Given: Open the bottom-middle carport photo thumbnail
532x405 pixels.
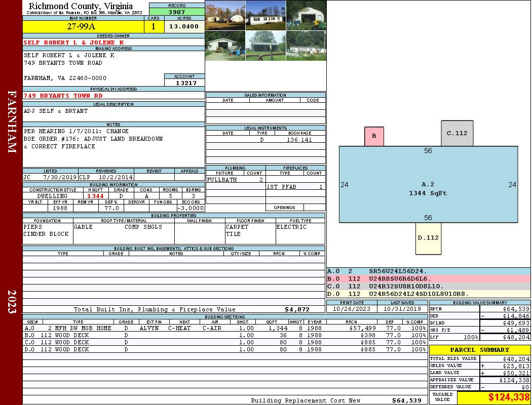Looking at the screenshot, I should click(265, 46).
